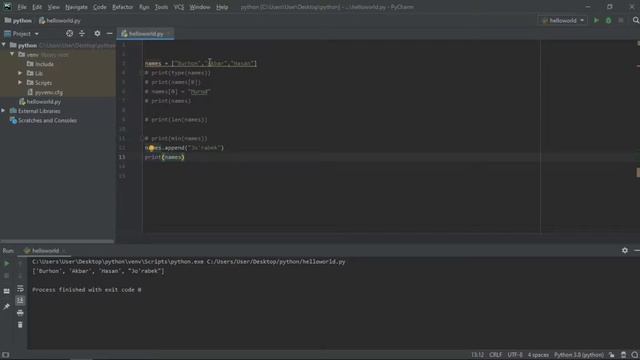640x360 pixels.
Task: Open the Navigate menu
Action: tap(76, 7)
